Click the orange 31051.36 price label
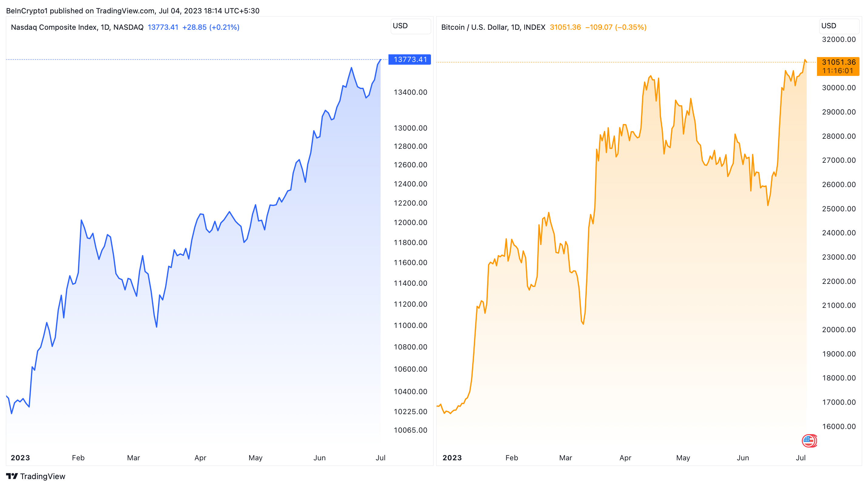Viewport: 868px width, 487px height. 838,62
